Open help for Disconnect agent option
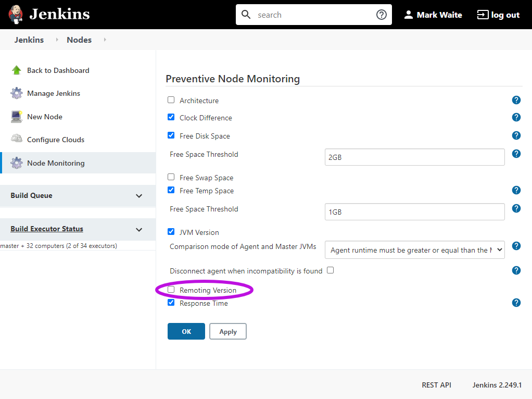The image size is (532, 399). [x=516, y=270]
